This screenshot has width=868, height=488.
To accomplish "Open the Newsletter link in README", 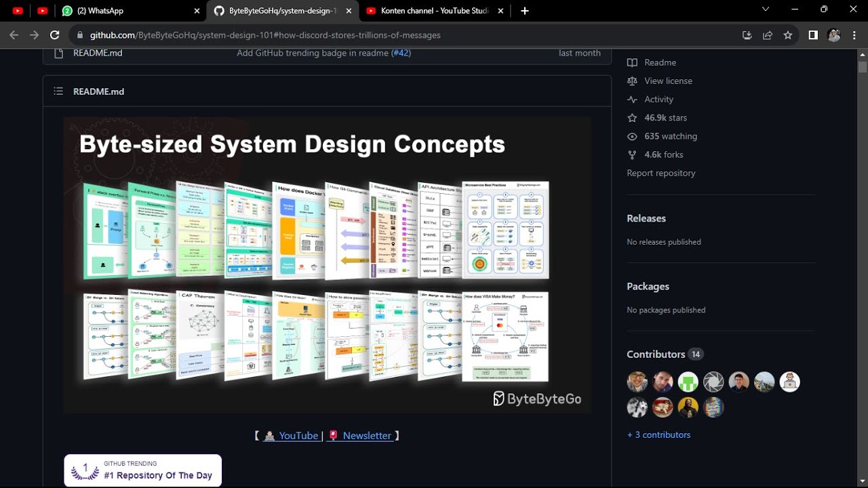I will point(367,436).
